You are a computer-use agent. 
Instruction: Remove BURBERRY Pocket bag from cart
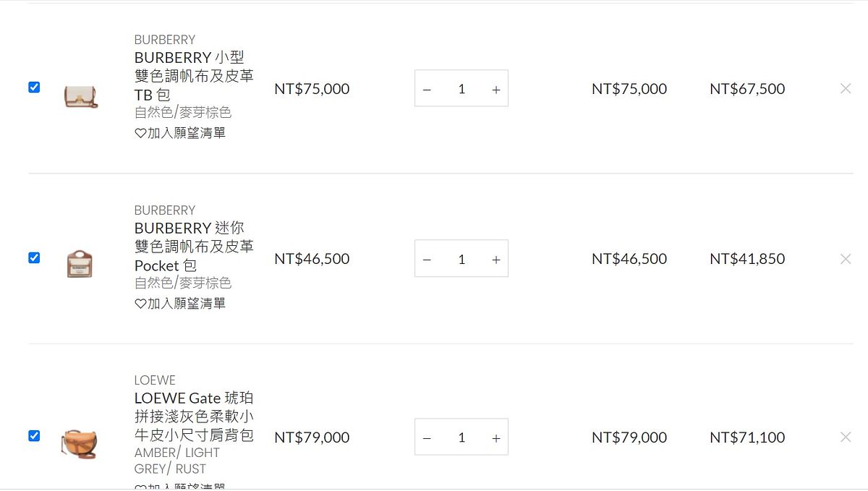(846, 259)
